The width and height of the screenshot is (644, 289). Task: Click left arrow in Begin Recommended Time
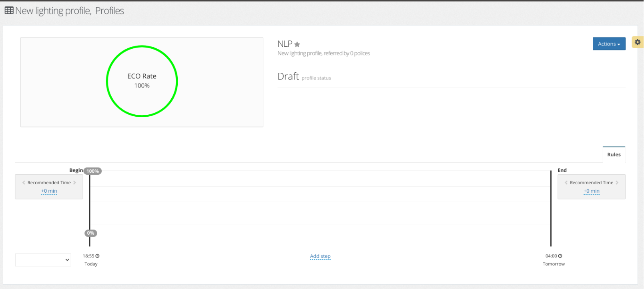pos(24,183)
